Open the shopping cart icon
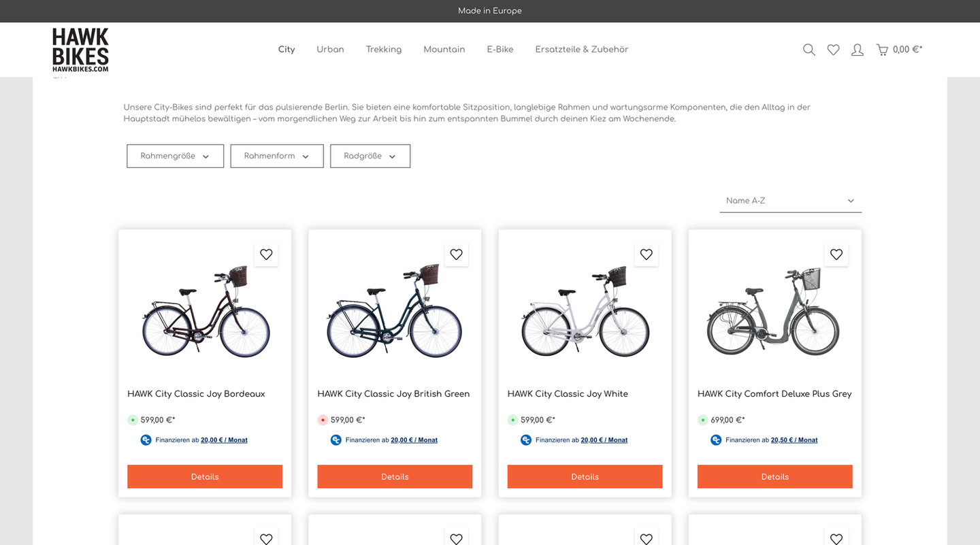Viewport: 980px width, 545px height. (x=882, y=50)
